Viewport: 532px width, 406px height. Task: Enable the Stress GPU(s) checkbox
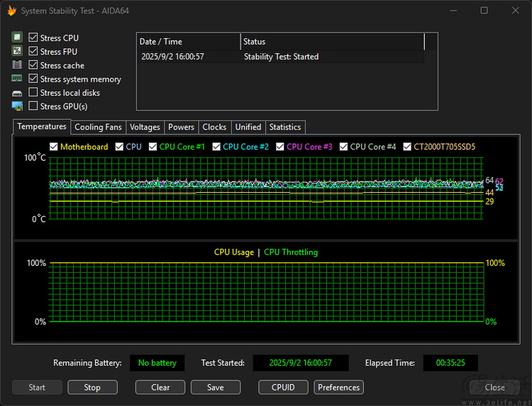point(33,106)
